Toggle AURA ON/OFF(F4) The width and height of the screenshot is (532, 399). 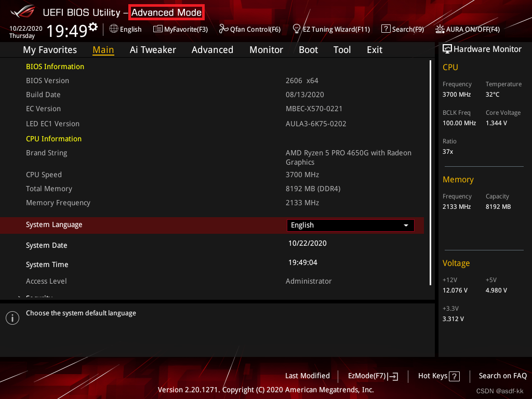468,29
